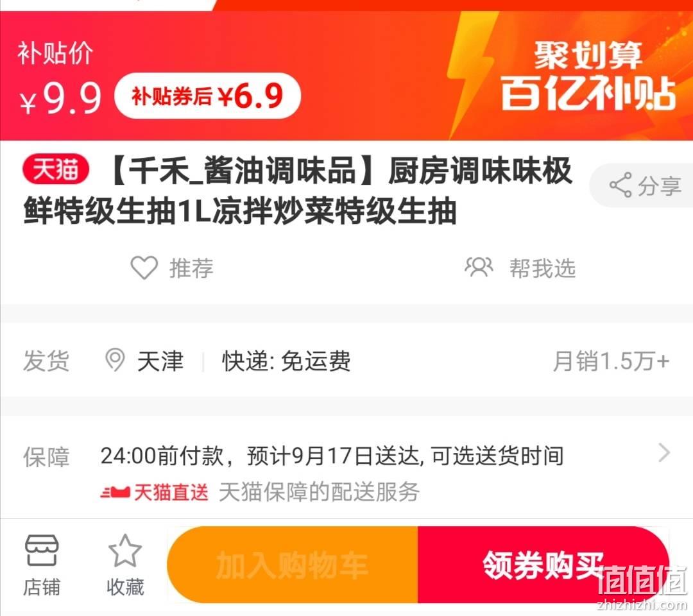The image size is (693, 616).
Task: Tap the 天猫 red badge
Action: point(56,169)
